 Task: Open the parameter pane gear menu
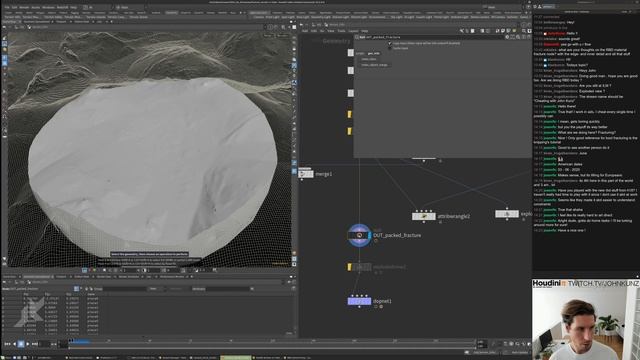pyautogui.click(x=507, y=37)
